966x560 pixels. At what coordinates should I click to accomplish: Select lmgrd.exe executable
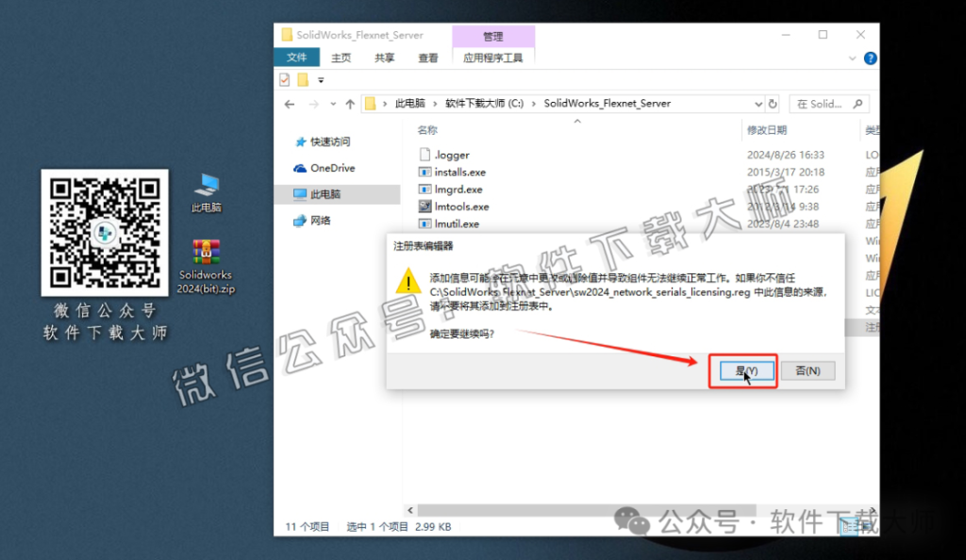coord(456,189)
